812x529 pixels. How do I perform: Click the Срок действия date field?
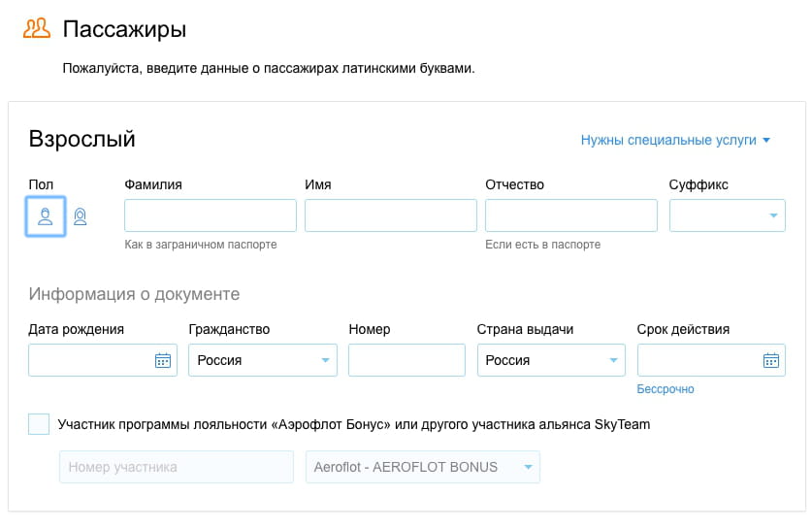click(x=698, y=360)
